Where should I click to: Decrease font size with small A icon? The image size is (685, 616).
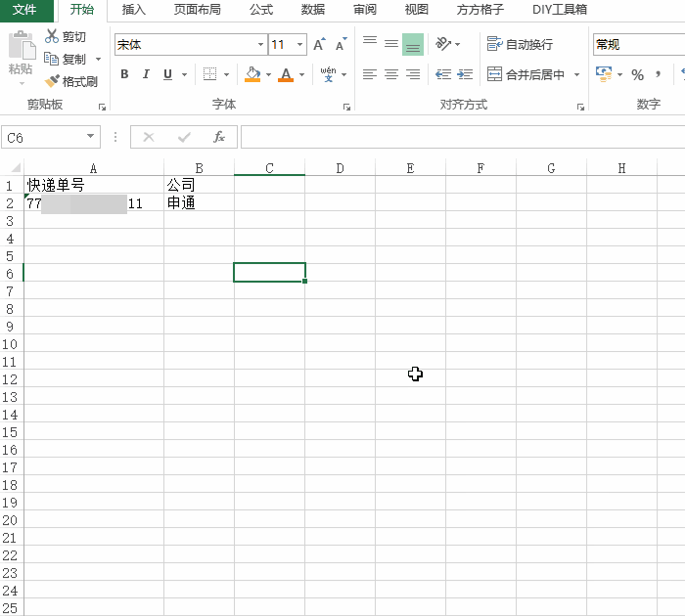point(341,45)
